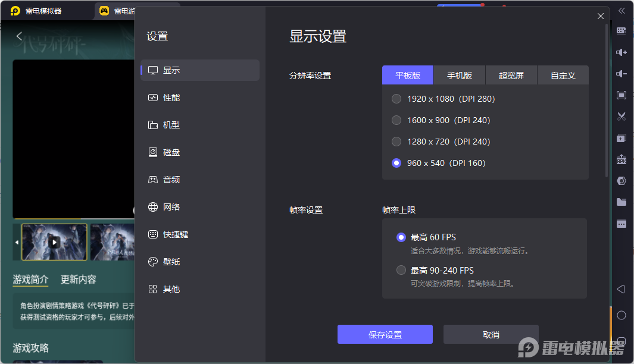634x364 pixels.
Task: Choose the 最高 90-240 FPS option
Action: [x=401, y=270]
